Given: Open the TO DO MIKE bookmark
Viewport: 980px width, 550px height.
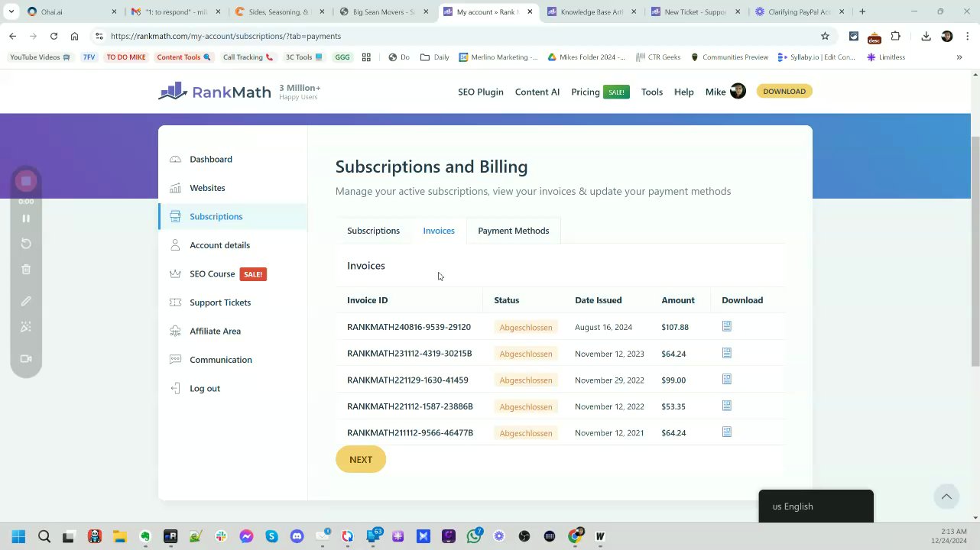Looking at the screenshot, I should tap(126, 57).
